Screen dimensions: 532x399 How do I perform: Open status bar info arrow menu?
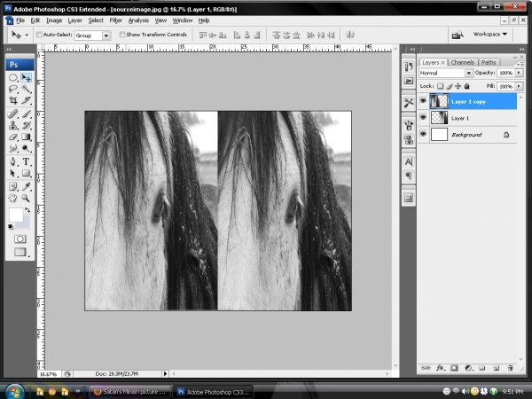[x=165, y=374]
